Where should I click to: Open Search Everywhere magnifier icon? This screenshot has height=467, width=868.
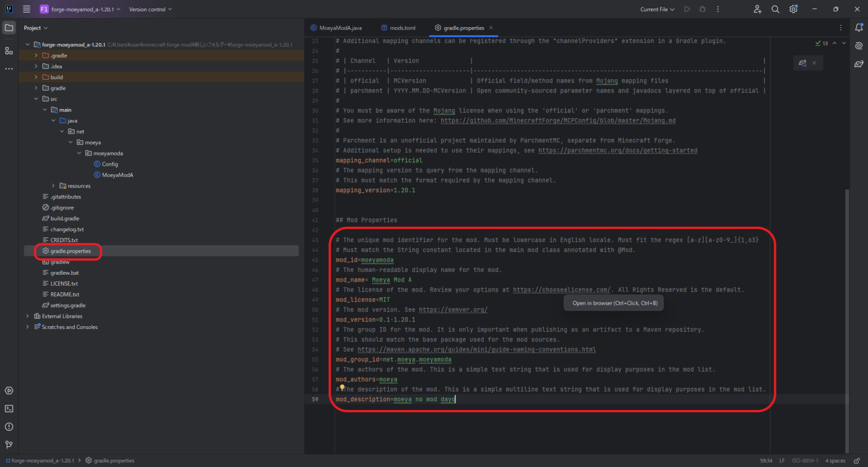point(775,9)
